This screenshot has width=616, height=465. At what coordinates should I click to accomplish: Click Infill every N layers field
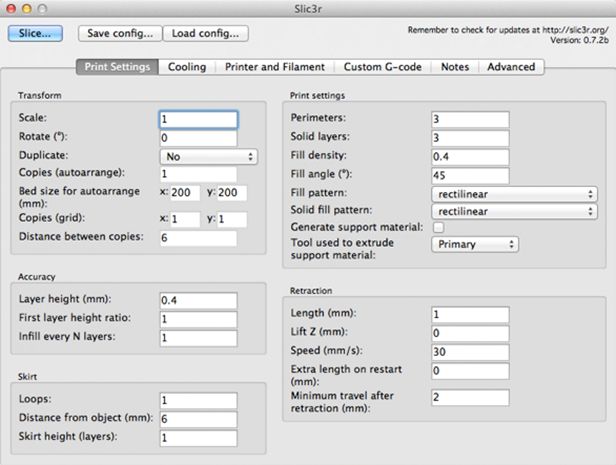pyautogui.click(x=198, y=338)
